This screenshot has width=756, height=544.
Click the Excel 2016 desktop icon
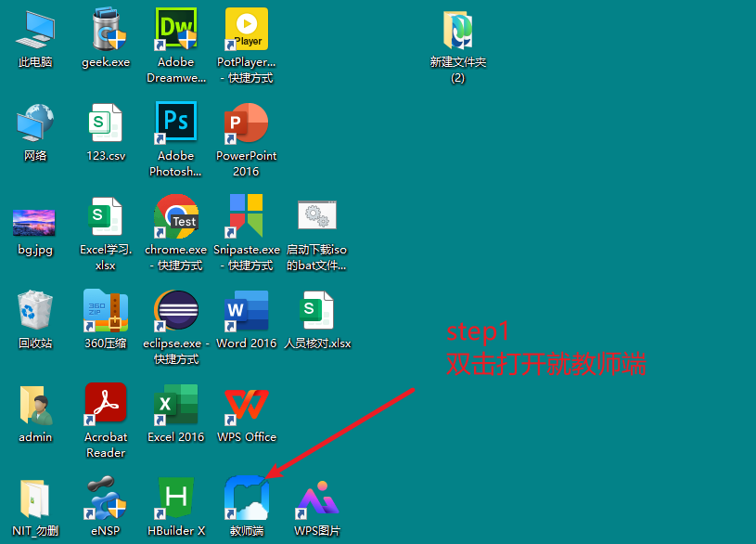pos(176,405)
